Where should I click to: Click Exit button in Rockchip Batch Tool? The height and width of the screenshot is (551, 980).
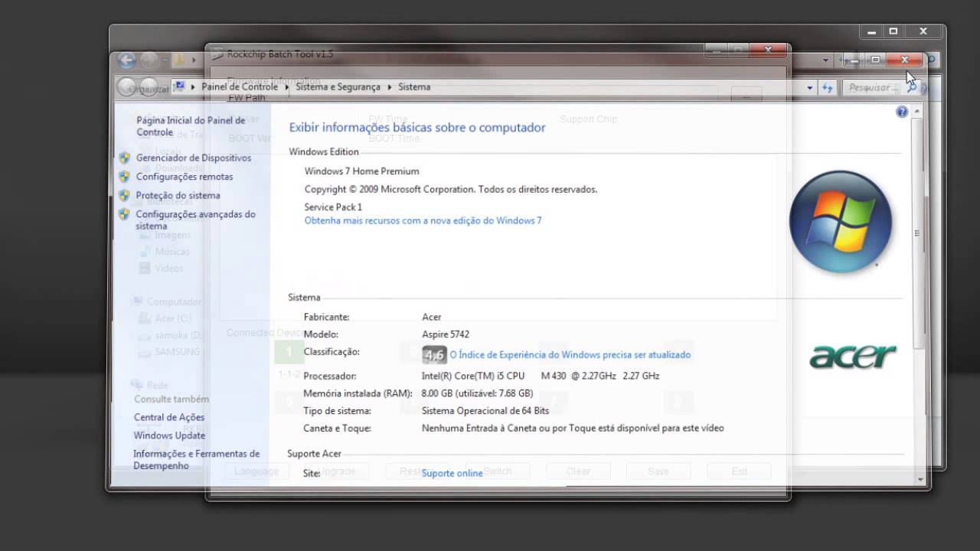pos(739,471)
